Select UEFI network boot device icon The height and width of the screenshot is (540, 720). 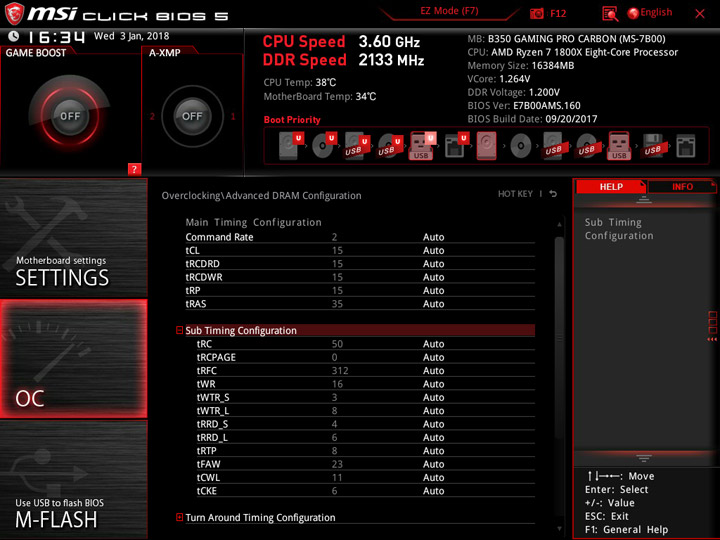coord(456,146)
